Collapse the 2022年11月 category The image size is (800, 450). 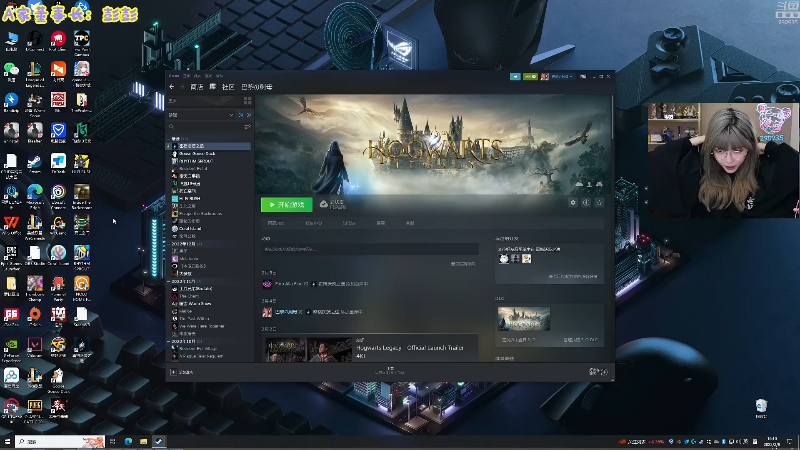(169, 281)
